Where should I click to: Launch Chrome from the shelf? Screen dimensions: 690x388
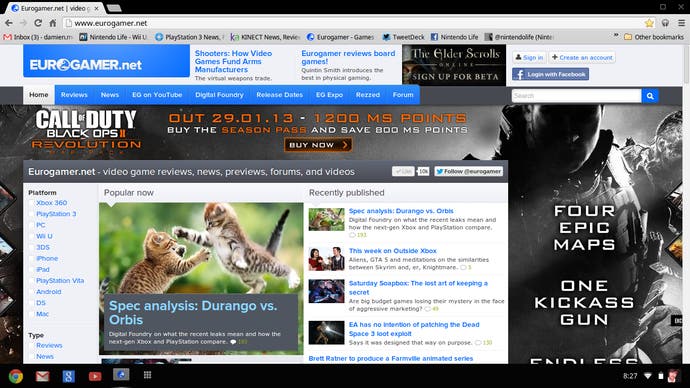16,376
